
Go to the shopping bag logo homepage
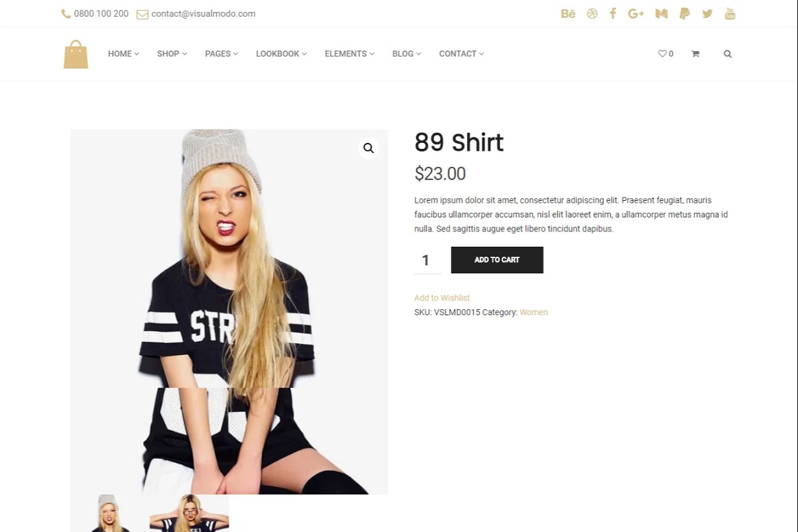click(x=76, y=55)
